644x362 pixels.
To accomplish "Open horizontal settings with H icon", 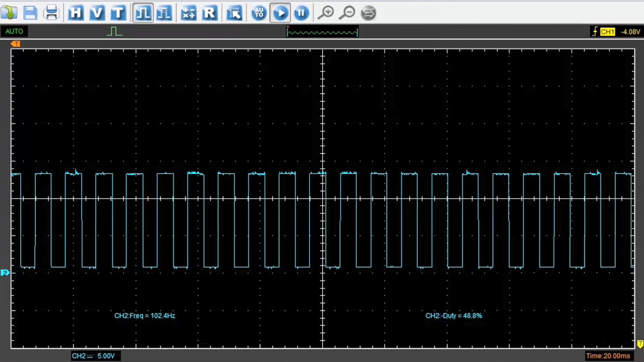I will point(76,13).
